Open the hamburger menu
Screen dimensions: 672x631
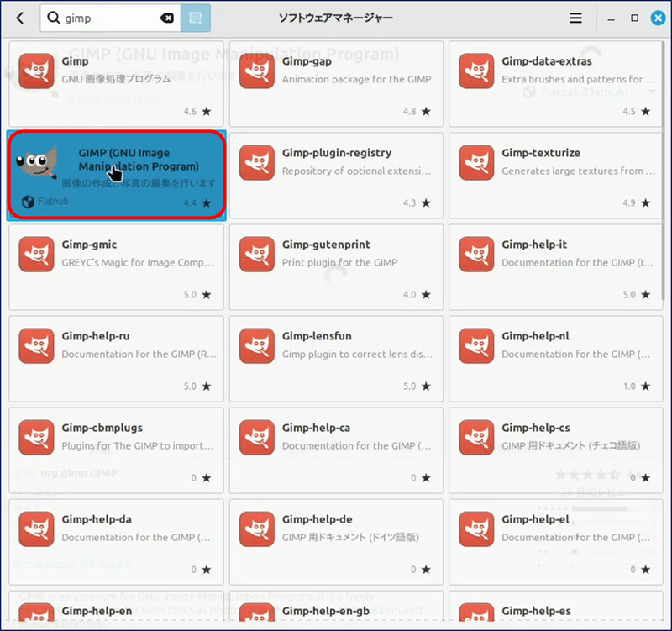[575, 18]
